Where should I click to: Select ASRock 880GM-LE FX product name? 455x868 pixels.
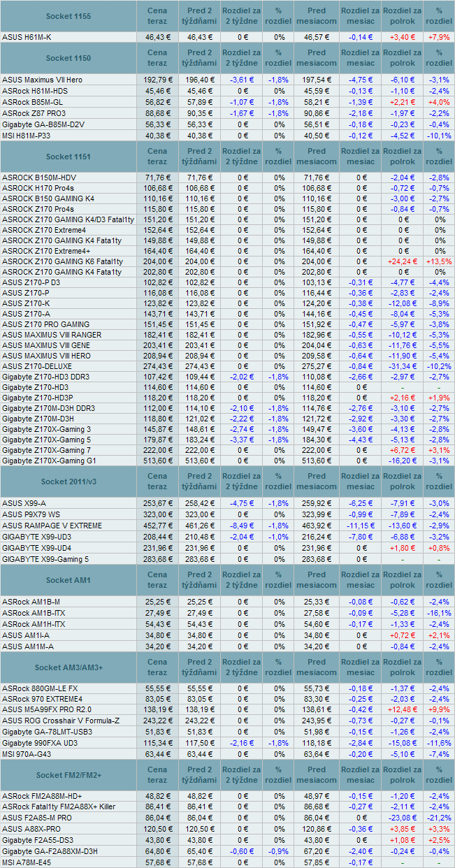click(40, 688)
